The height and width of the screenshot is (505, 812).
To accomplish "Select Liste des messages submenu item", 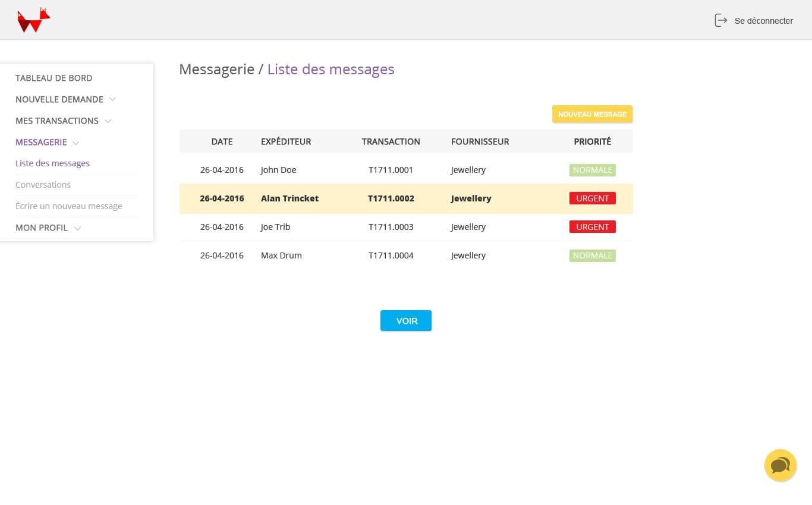I will [52, 163].
